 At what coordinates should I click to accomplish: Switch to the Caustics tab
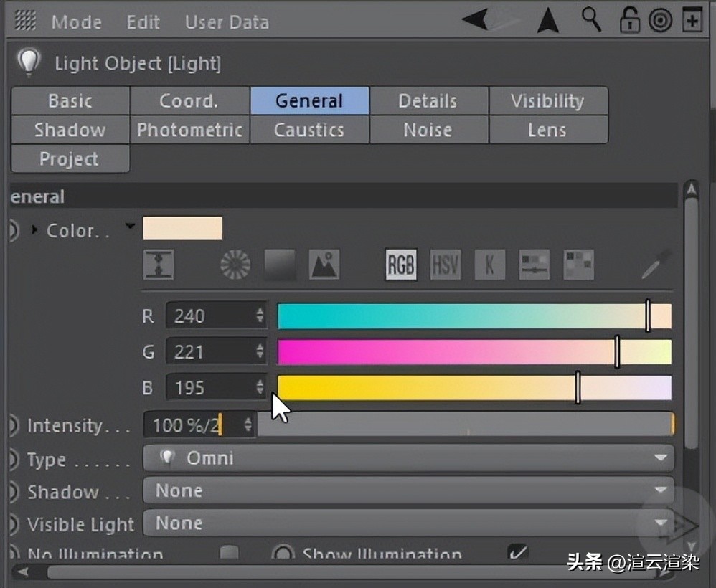click(309, 130)
